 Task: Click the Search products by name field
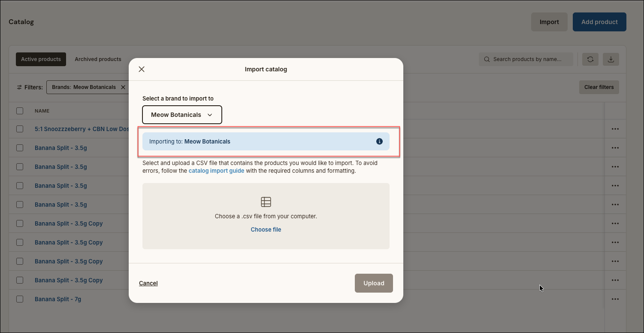[x=526, y=59]
